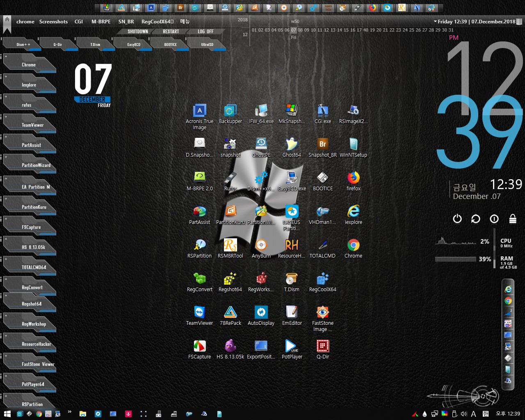525x420 pixels.
Task: Open File Explorer folder icon on the taskbar
Action: click(82, 414)
